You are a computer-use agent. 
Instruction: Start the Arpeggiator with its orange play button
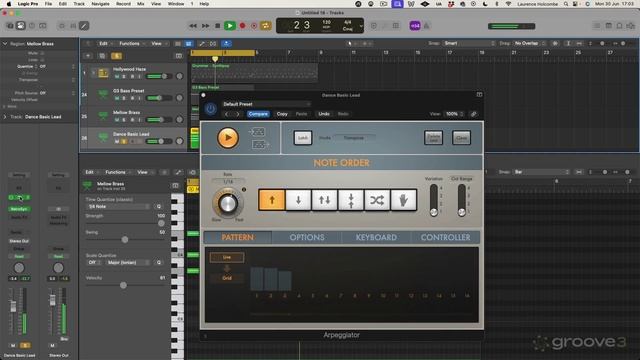(x=228, y=138)
